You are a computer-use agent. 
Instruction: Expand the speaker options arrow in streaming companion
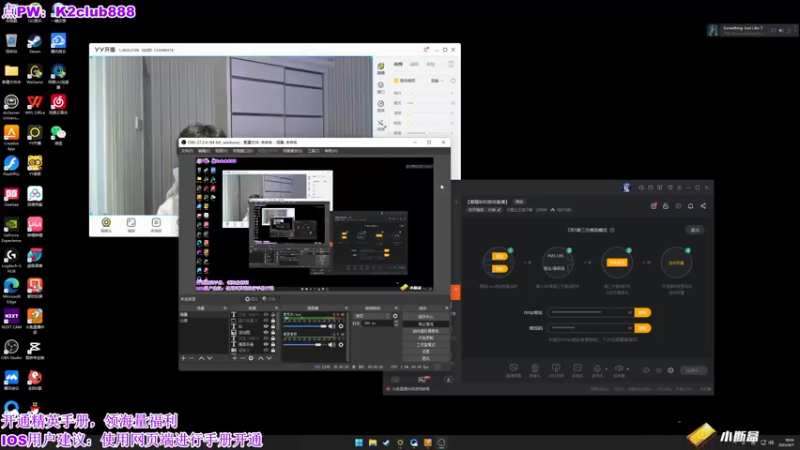tap(628, 369)
